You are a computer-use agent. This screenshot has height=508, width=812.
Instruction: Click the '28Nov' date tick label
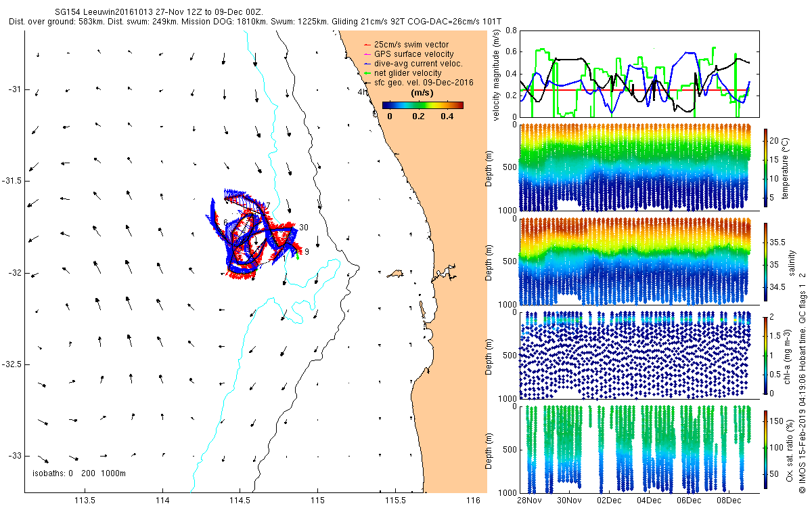coord(529,501)
